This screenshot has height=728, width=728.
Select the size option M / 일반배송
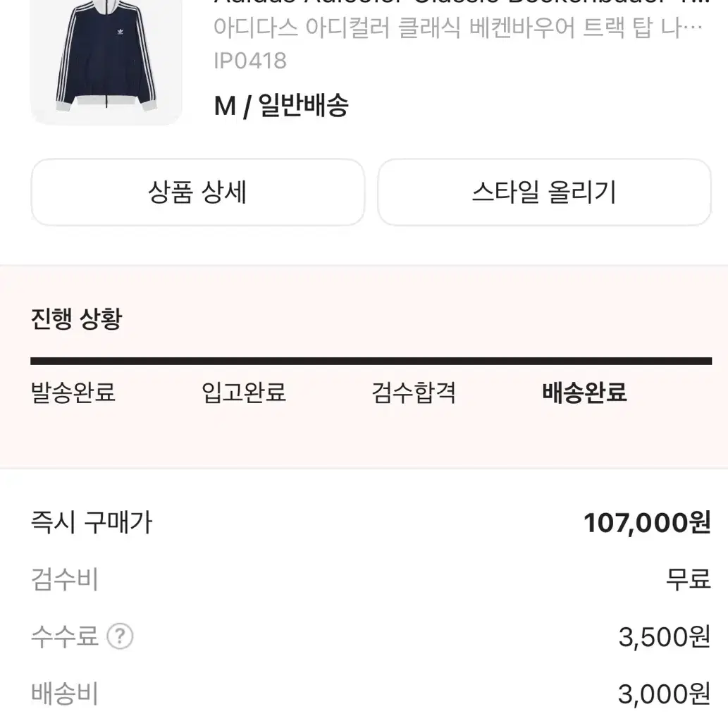282,106
